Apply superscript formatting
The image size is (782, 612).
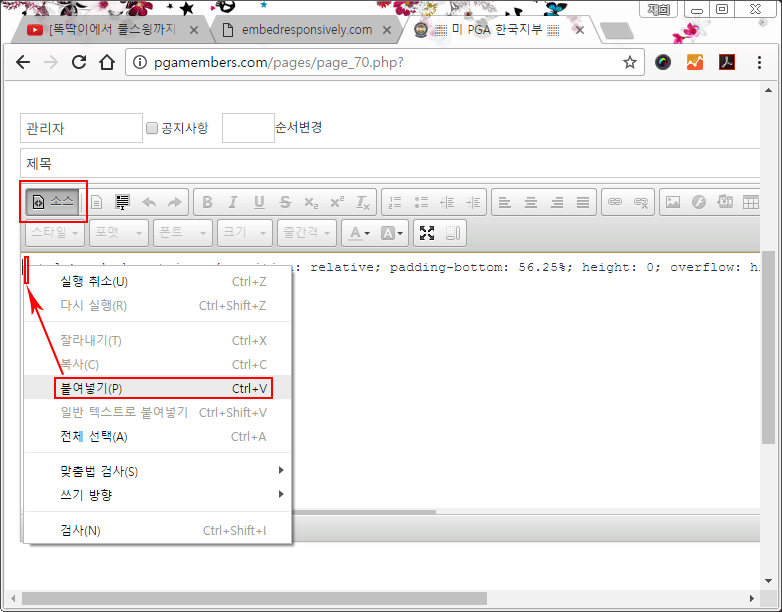point(337,202)
